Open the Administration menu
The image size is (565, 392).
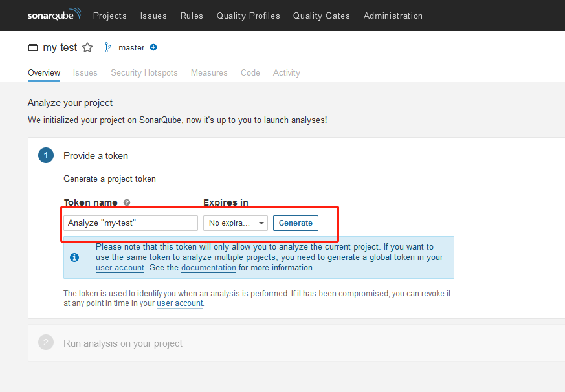393,16
